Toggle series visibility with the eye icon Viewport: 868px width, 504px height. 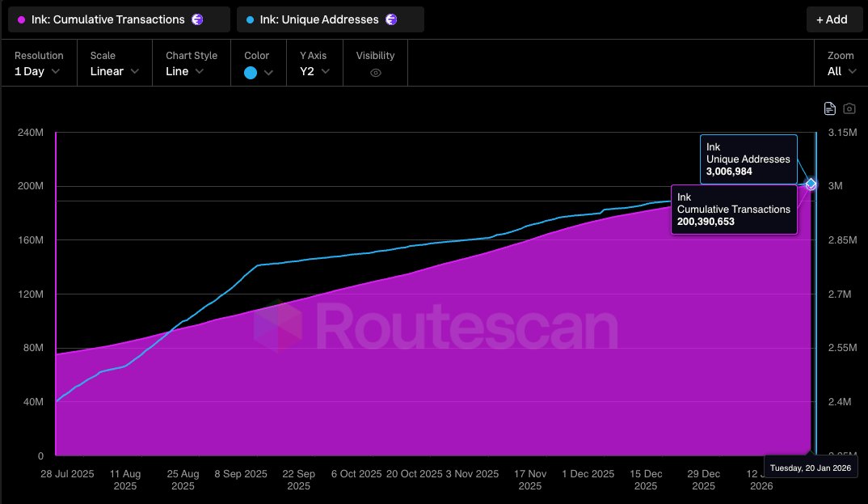[375, 72]
